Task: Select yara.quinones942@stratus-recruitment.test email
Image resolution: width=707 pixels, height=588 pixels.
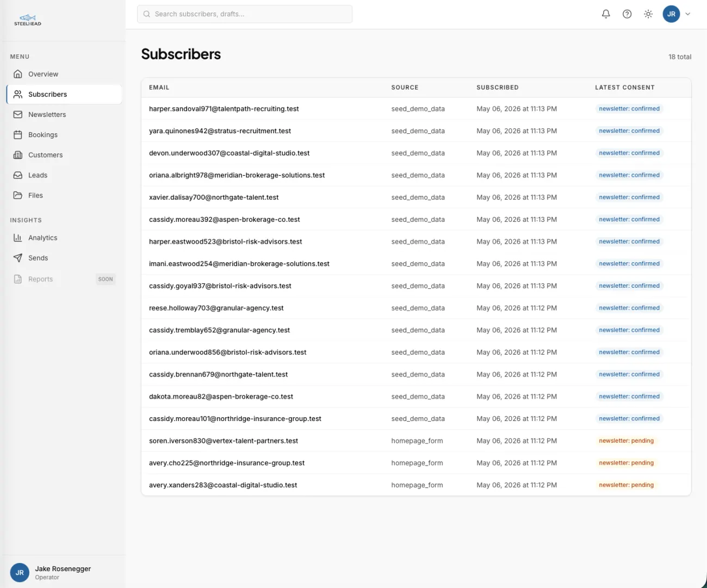Action: [220, 131]
